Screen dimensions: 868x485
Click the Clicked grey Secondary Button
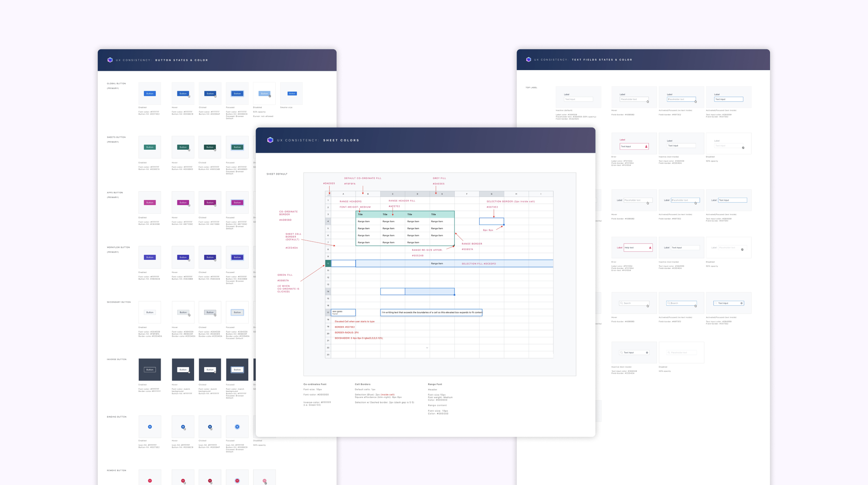210,312
